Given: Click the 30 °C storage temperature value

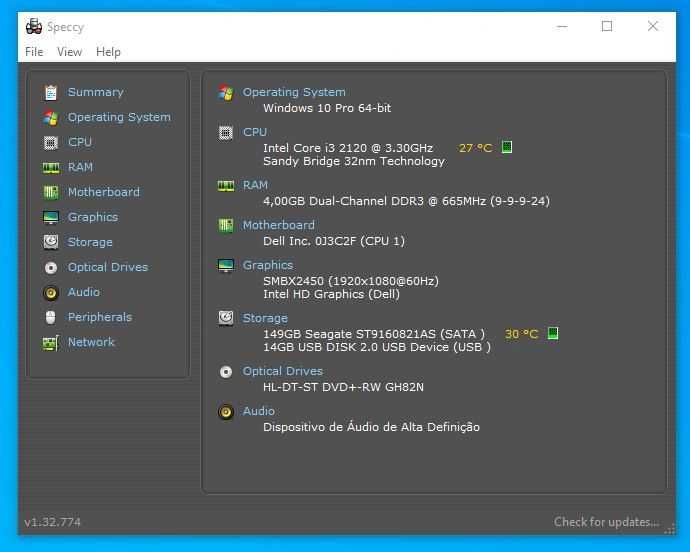Looking at the screenshot, I should 521,334.
